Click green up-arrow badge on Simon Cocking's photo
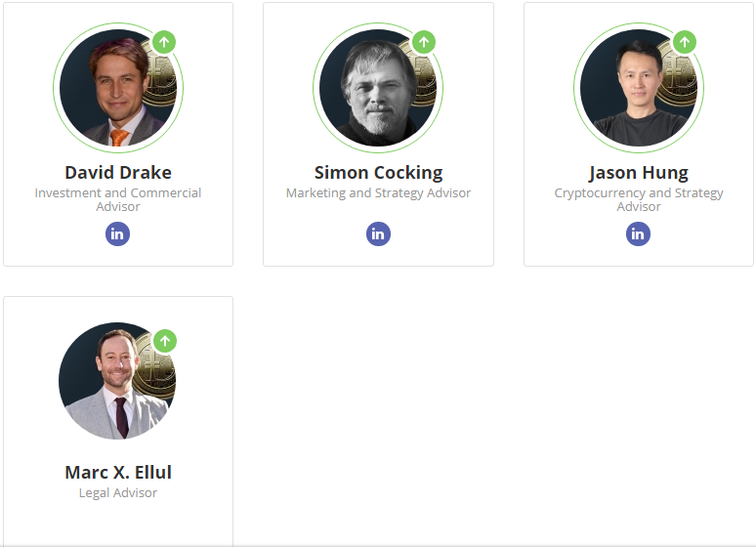The width and height of the screenshot is (756, 547). 424,42
